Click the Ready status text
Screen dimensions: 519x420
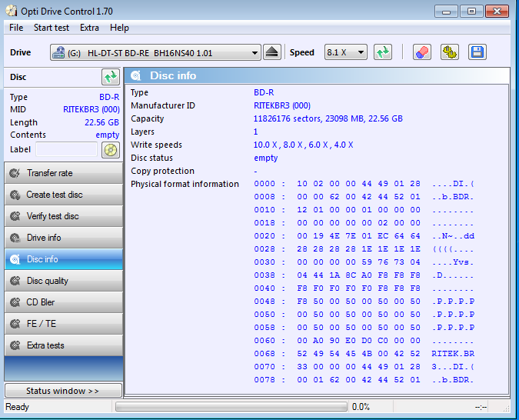pos(17,407)
